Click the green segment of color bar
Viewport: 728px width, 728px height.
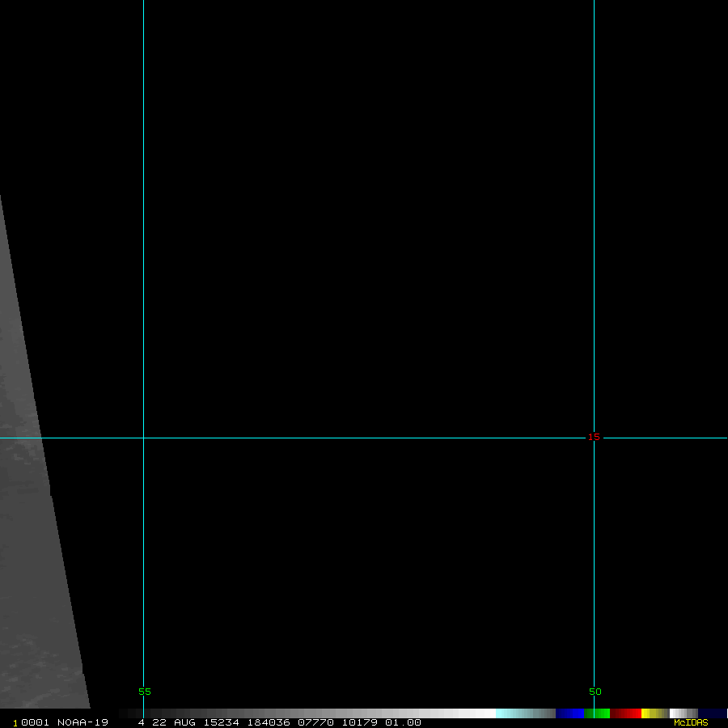tap(599, 713)
